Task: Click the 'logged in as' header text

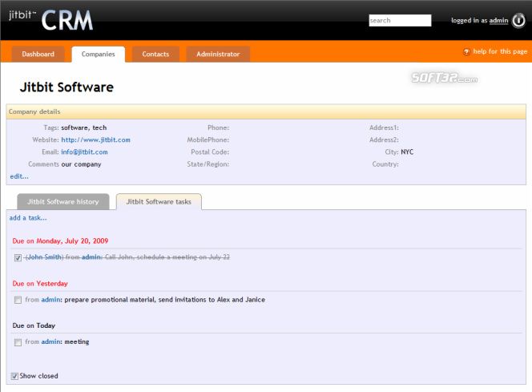Action: coord(470,21)
